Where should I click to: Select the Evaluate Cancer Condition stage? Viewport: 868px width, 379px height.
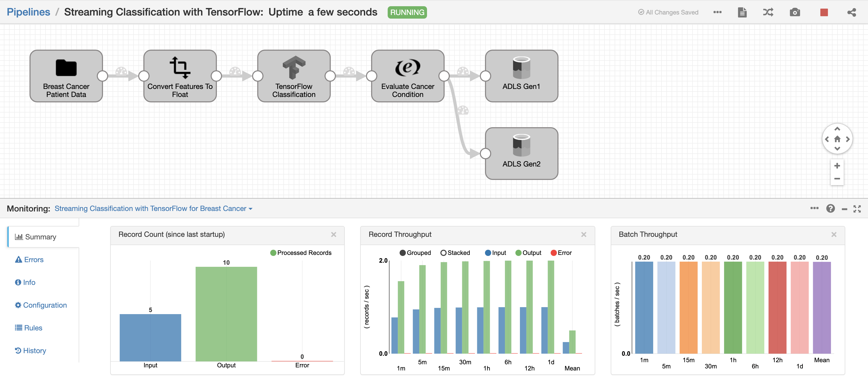408,76
